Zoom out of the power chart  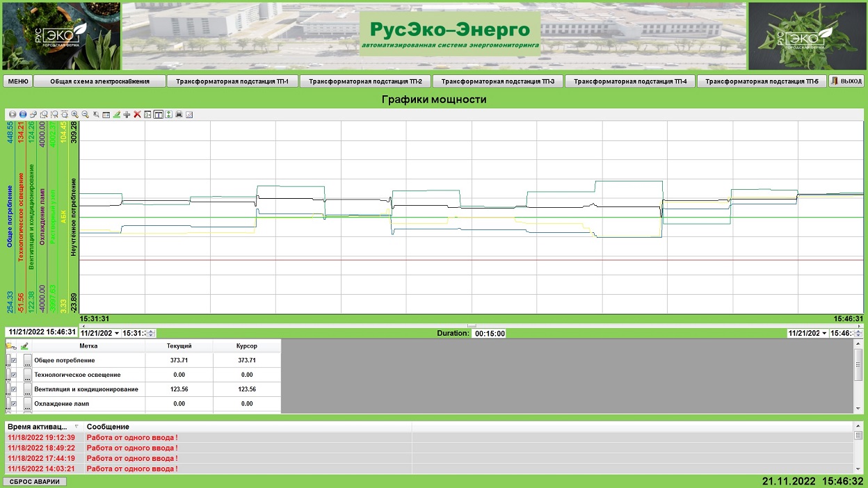coord(85,115)
